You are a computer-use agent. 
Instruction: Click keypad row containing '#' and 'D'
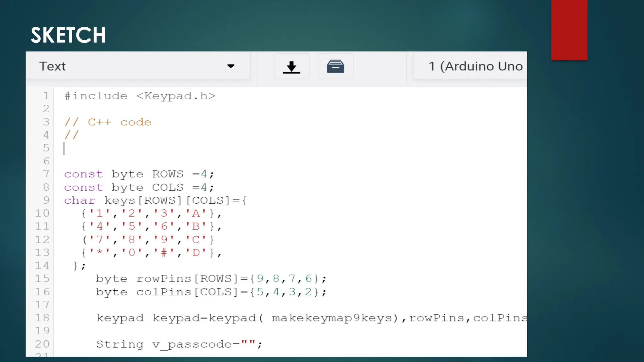[x=151, y=253]
